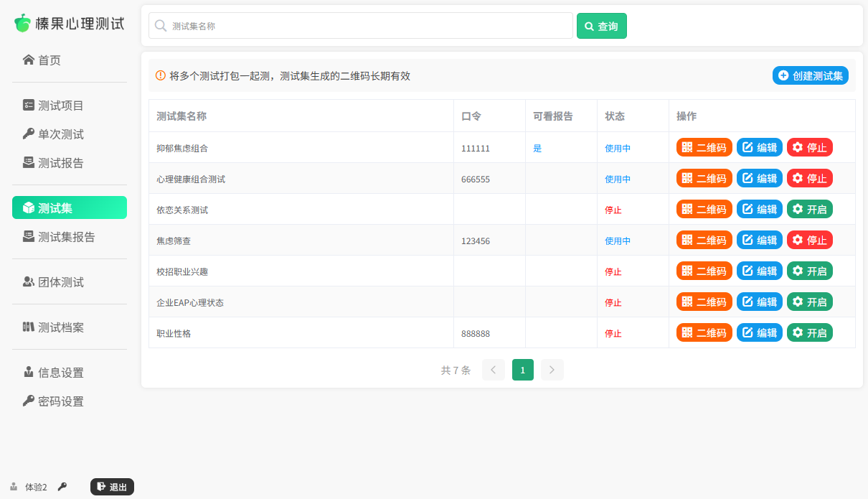Open 测试项目 menu item

click(70, 106)
